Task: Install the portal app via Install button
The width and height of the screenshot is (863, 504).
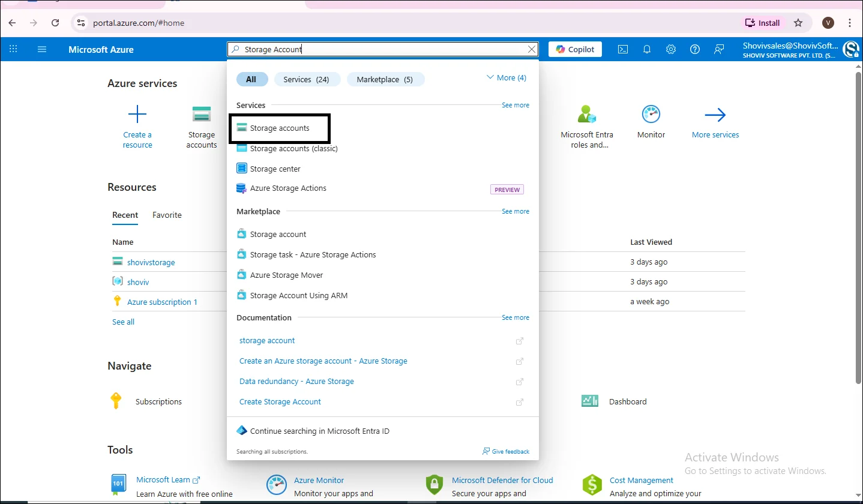Action: coord(763,23)
